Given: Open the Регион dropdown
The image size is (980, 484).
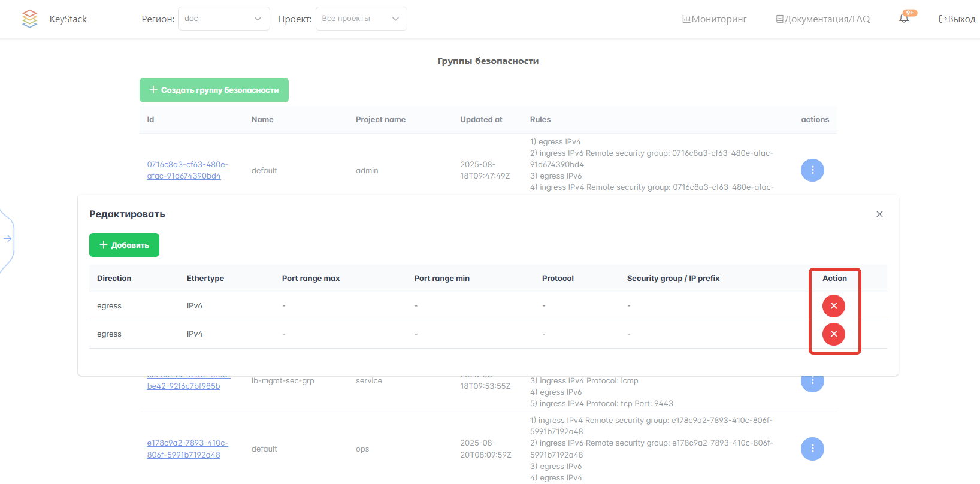Looking at the screenshot, I should pyautogui.click(x=223, y=19).
